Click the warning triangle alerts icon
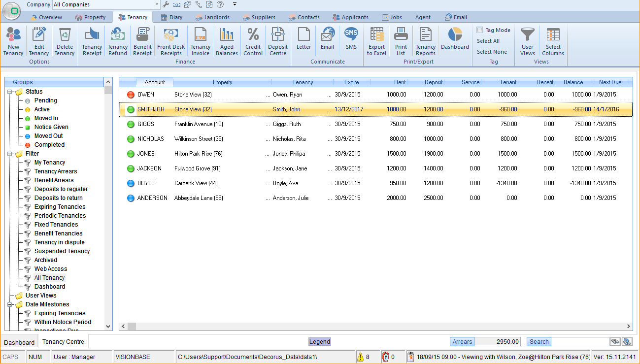 pyautogui.click(x=360, y=357)
